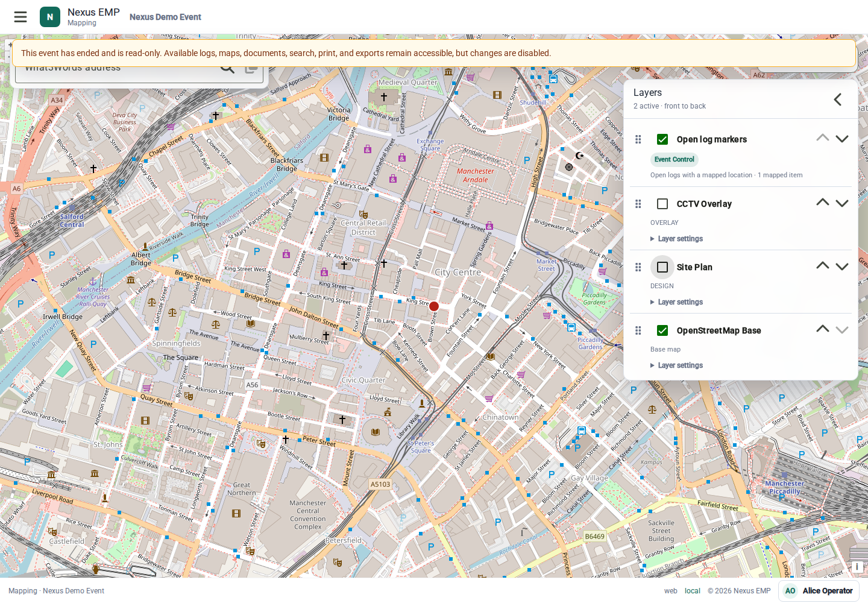Click the Layers panel title
The height and width of the screenshot is (603, 868).
point(647,92)
